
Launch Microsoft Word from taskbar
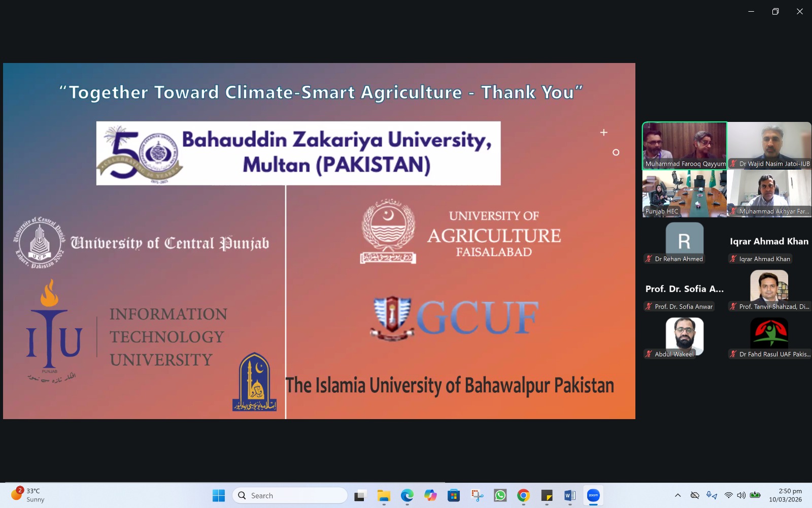pyautogui.click(x=569, y=495)
